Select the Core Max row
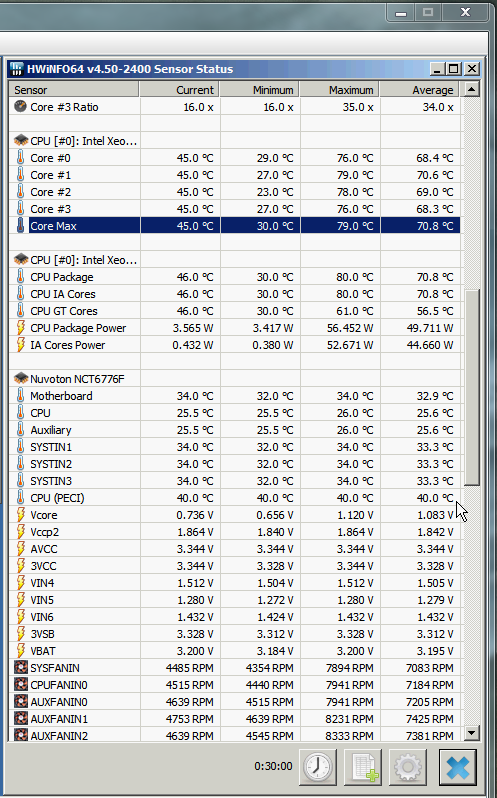Viewport: 497px width, 798px height. [x=235, y=226]
